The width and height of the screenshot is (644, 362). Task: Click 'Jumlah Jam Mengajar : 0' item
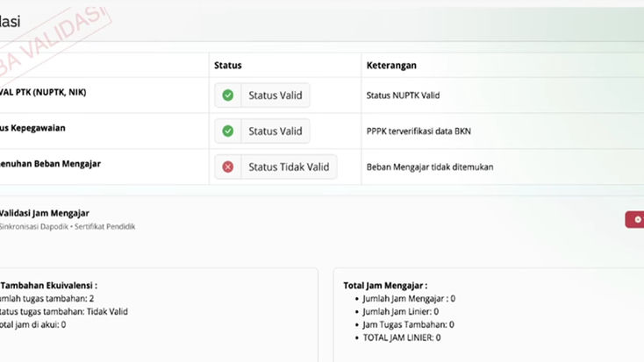point(409,298)
